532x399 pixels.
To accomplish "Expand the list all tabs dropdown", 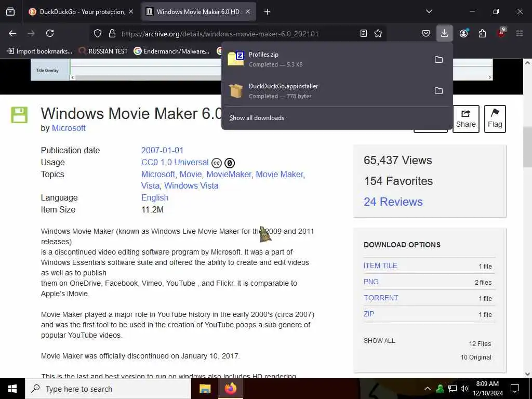I will pyautogui.click(x=429, y=11).
